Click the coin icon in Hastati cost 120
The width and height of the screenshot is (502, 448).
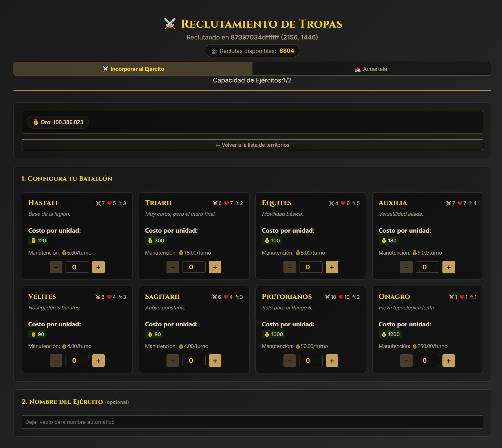34,240
